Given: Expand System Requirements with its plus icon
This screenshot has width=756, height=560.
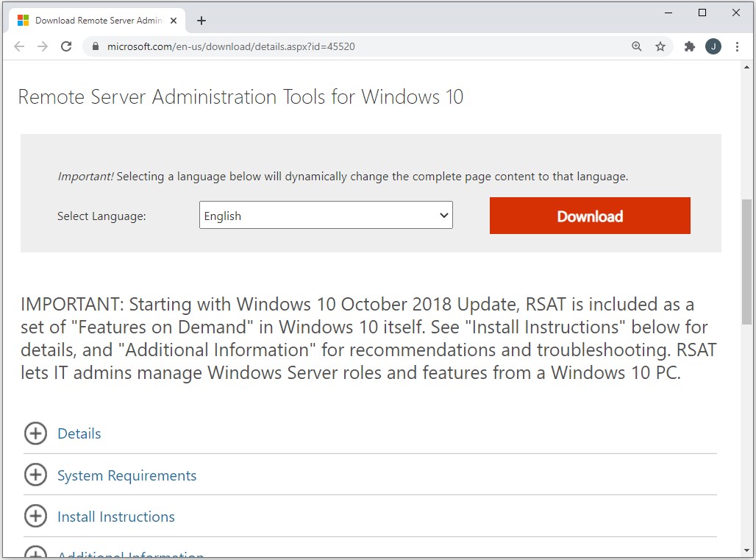Looking at the screenshot, I should pyautogui.click(x=36, y=475).
